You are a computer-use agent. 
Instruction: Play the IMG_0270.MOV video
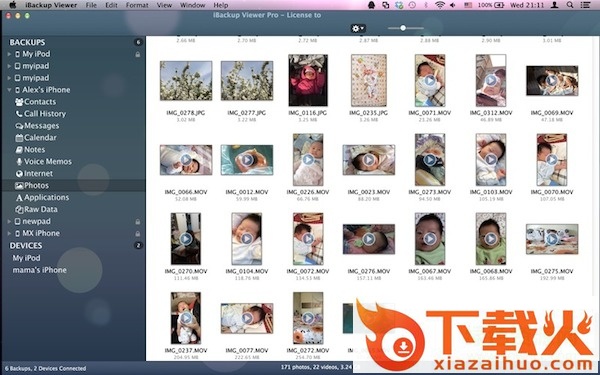pyautogui.click(x=186, y=239)
